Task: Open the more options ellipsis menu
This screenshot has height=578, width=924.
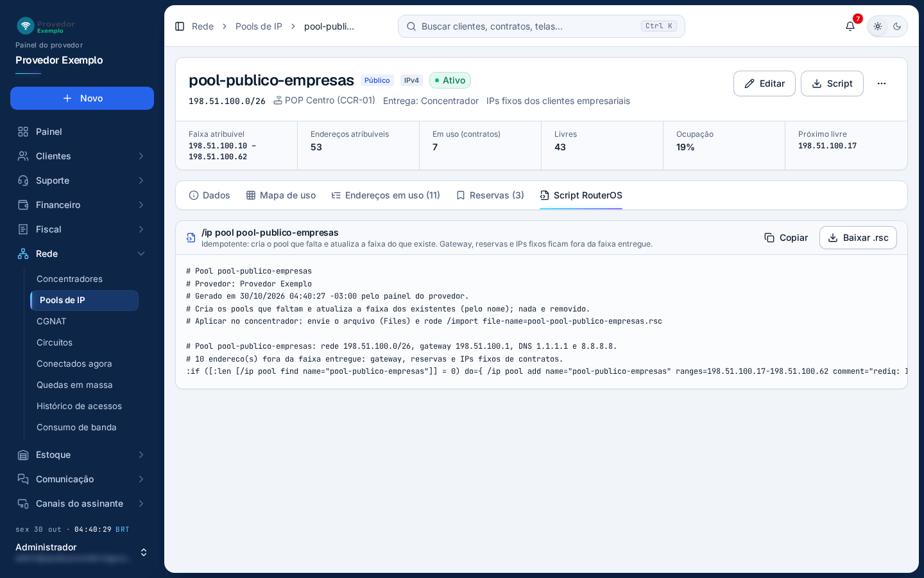Action: (x=882, y=83)
